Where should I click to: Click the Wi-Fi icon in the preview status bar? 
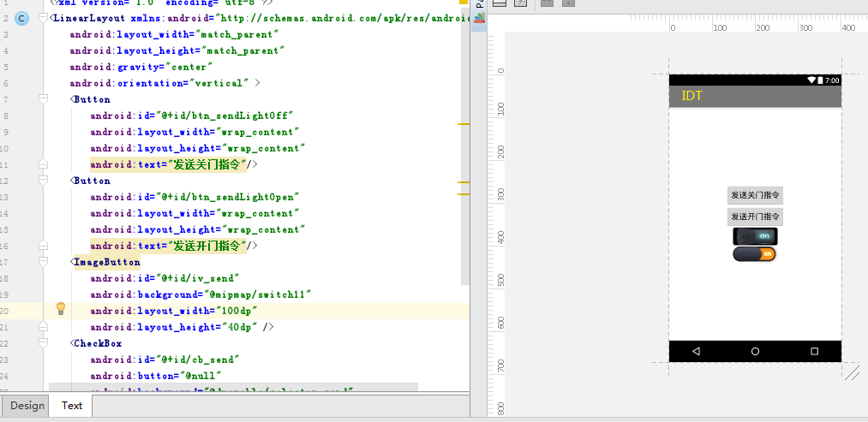coord(811,80)
